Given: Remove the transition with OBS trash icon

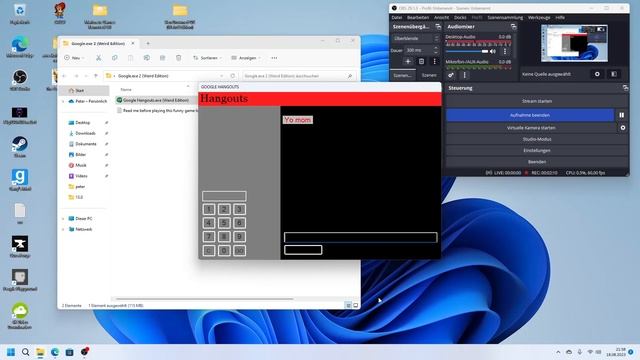Looking at the screenshot, I should coord(421,62).
